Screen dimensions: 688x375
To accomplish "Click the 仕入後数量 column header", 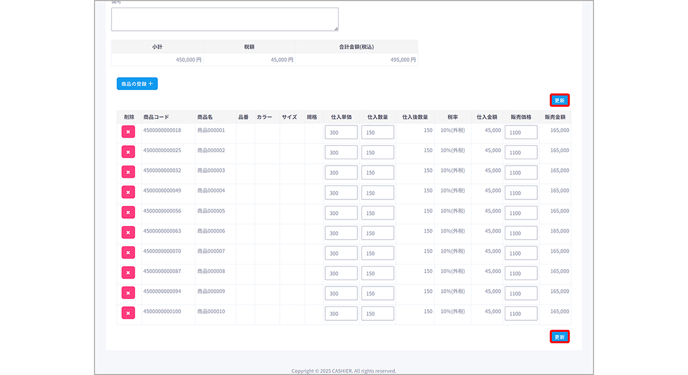I will tap(415, 117).
